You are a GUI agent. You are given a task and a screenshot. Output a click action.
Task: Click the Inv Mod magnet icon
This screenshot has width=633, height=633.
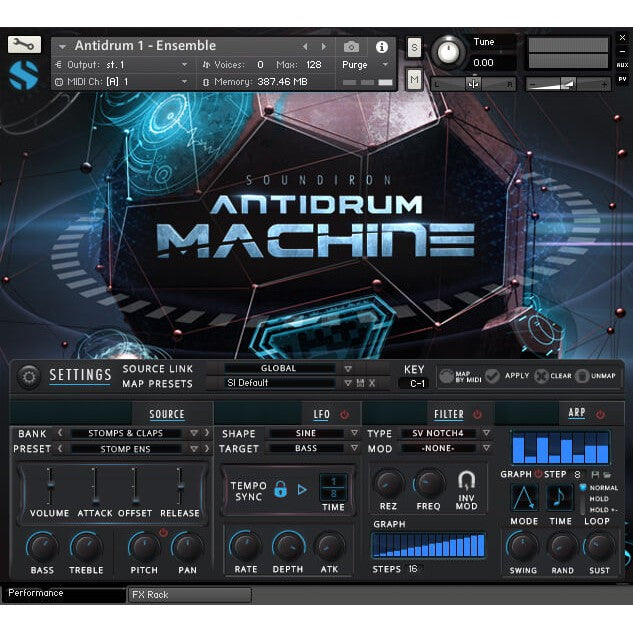pos(467,480)
